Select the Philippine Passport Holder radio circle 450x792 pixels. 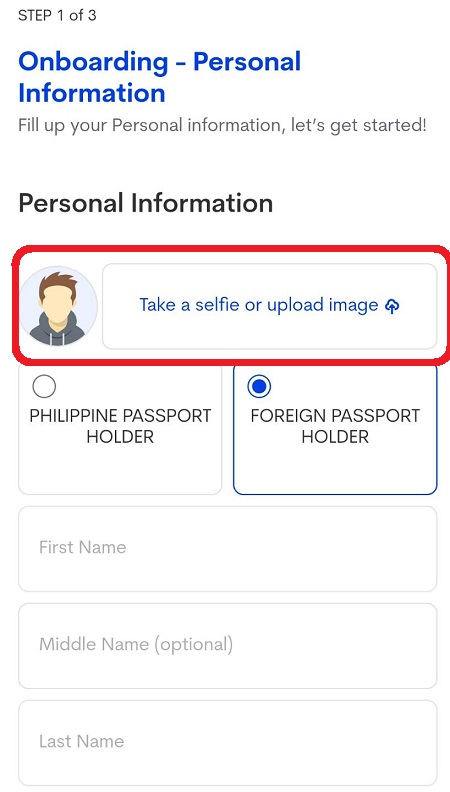[44, 386]
